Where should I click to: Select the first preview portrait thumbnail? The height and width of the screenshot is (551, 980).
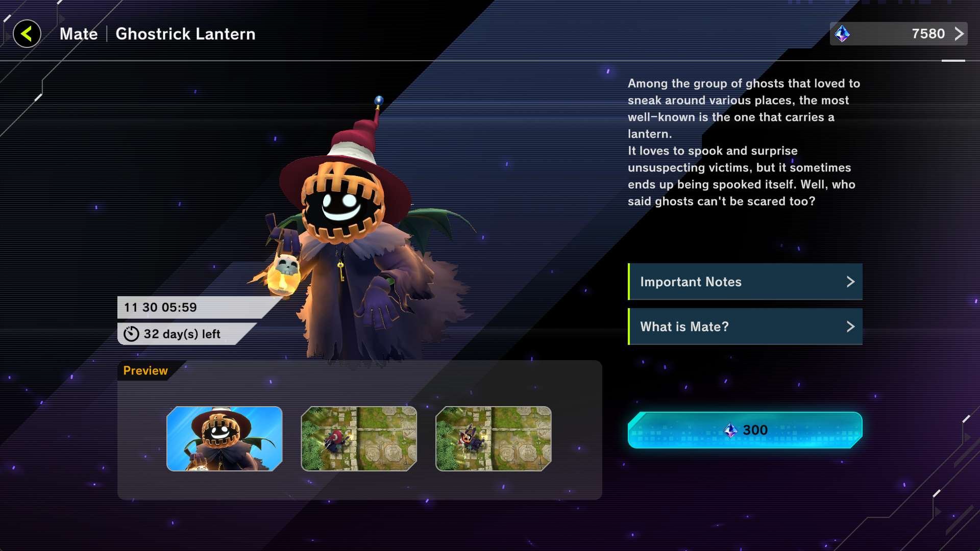click(x=225, y=439)
